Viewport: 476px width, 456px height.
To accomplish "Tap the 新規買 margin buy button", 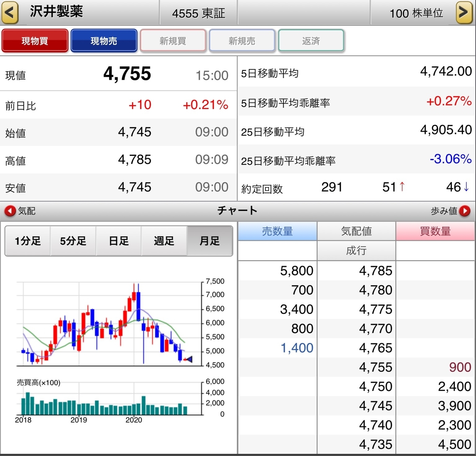I will (x=173, y=41).
